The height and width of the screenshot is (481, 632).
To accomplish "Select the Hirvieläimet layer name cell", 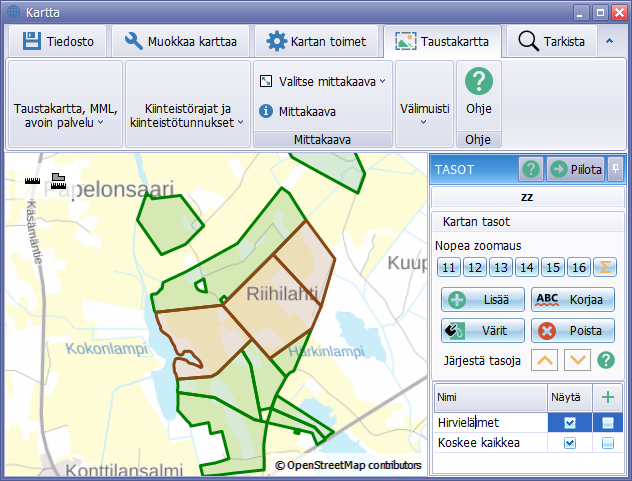I will coord(491,423).
